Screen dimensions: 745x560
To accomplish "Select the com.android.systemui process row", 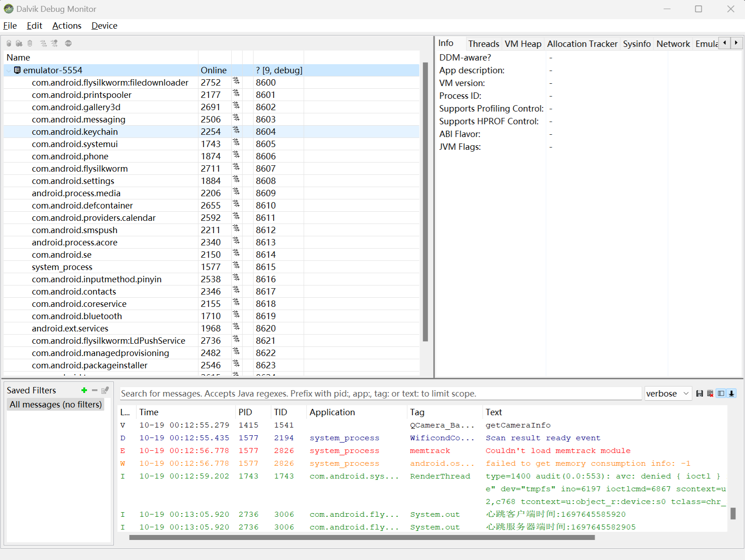I will point(75,144).
